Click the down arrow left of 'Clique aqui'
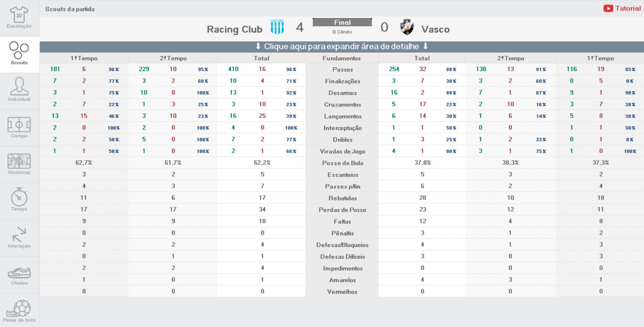 pos(258,46)
